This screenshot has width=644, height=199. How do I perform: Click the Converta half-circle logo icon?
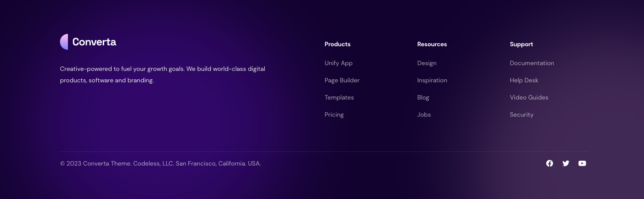click(64, 42)
